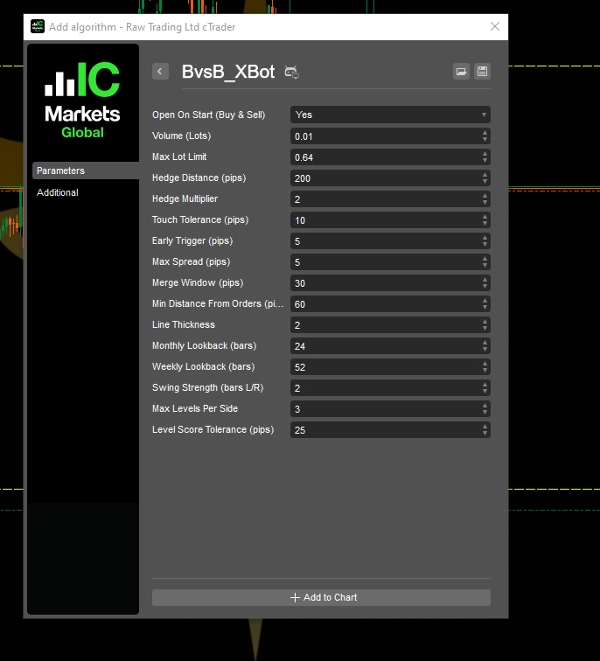The width and height of the screenshot is (600, 661).
Task: Click the 'Level Score Tolerance (pips)' label
Action: click(x=213, y=430)
